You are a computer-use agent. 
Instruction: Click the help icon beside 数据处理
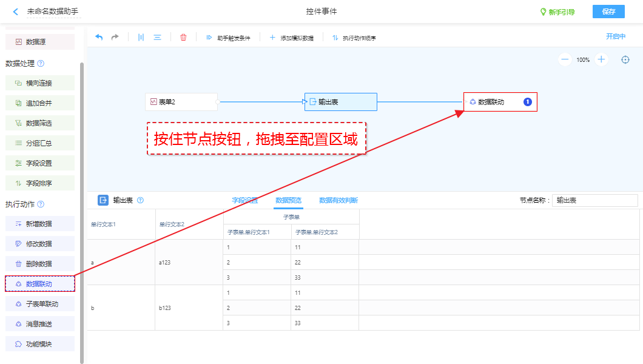[x=41, y=63]
